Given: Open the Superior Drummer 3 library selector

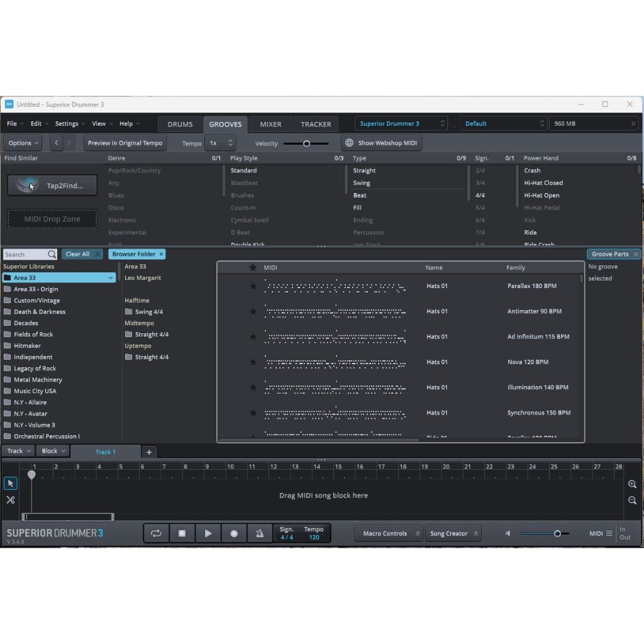Looking at the screenshot, I should (x=401, y=124).
